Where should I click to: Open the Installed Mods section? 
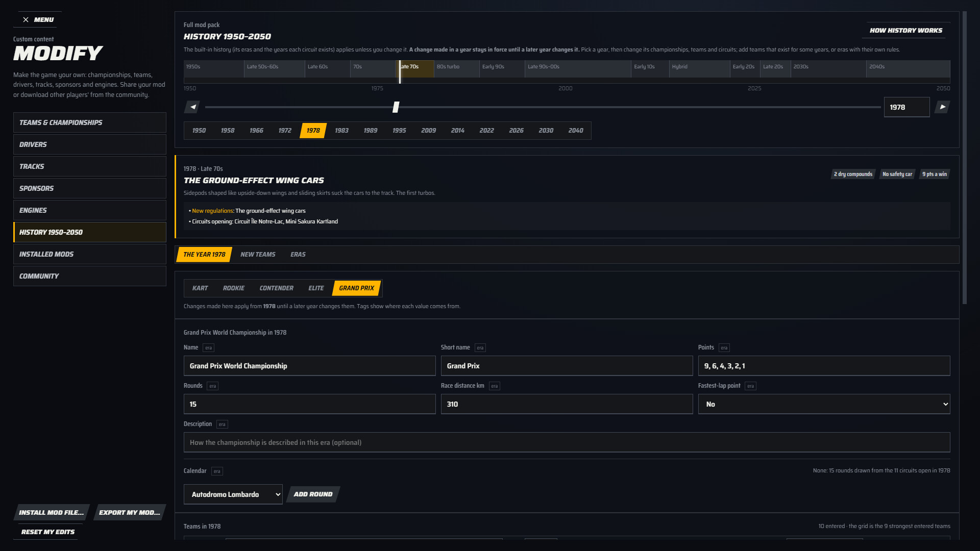point(90,254)
